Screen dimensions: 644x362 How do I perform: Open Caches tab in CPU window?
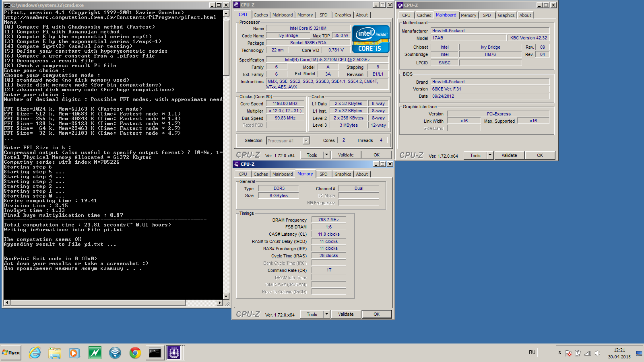260,15
